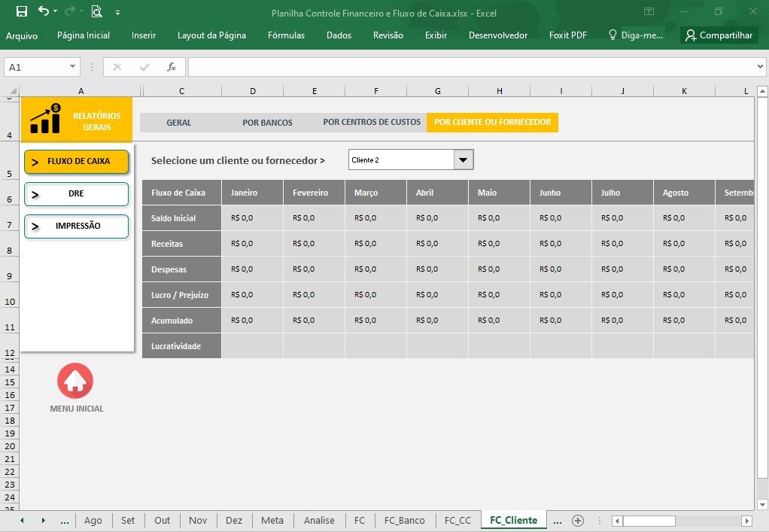Click vertical scrollbar up arrow

click(x=762, y=91)
